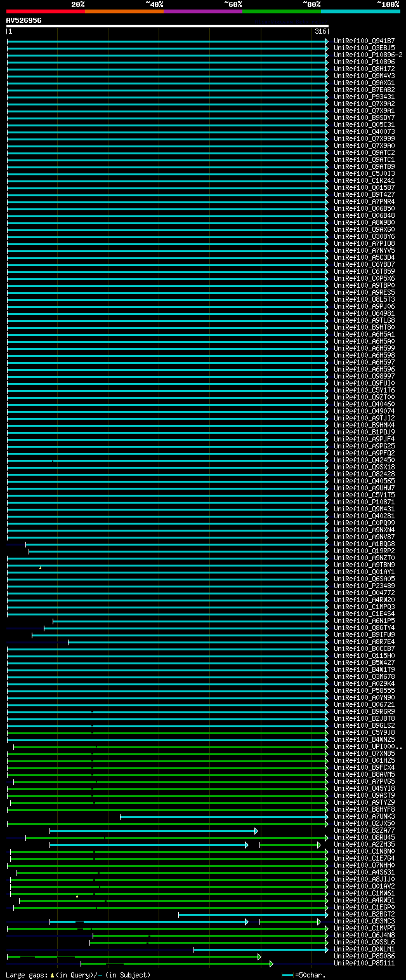Open hit UniRef100_Q9M4V3
Screen dimensions: 406x980
tap(364, 76)
